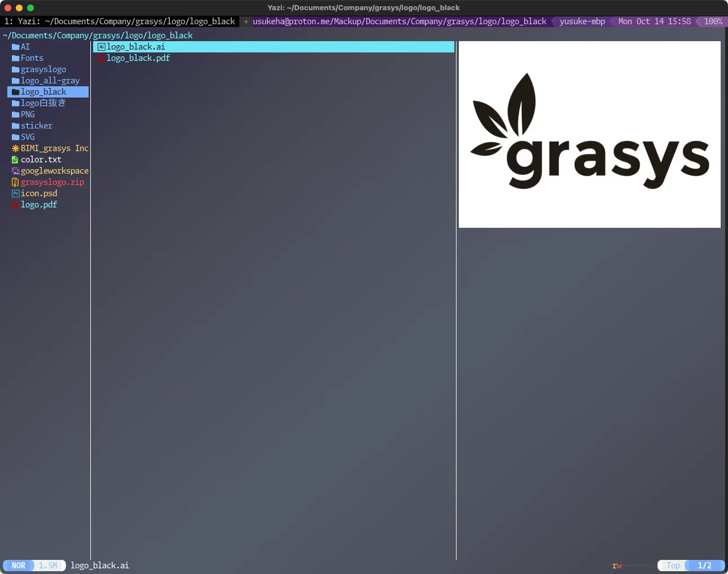
Task: Select the icon.psd file name
Action: tap(39, 193)
